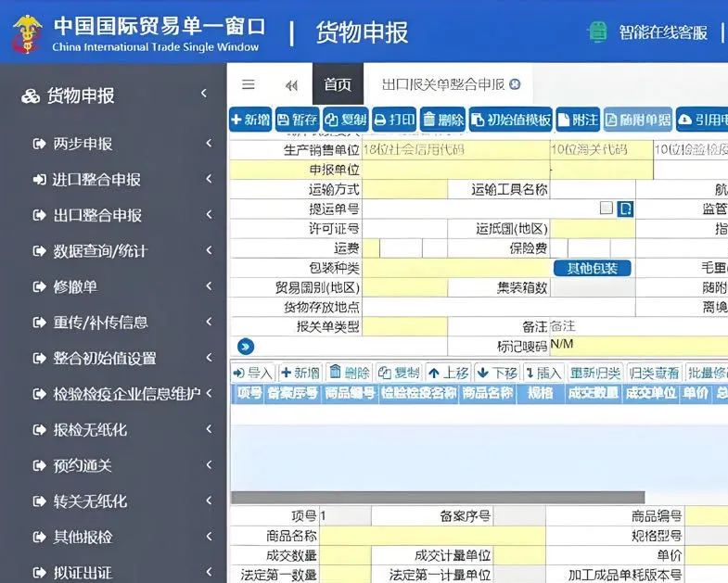Expand 进口整合申报 menu item
The width and height of the screenshot is (728, 583).
[x=121, y=179]
